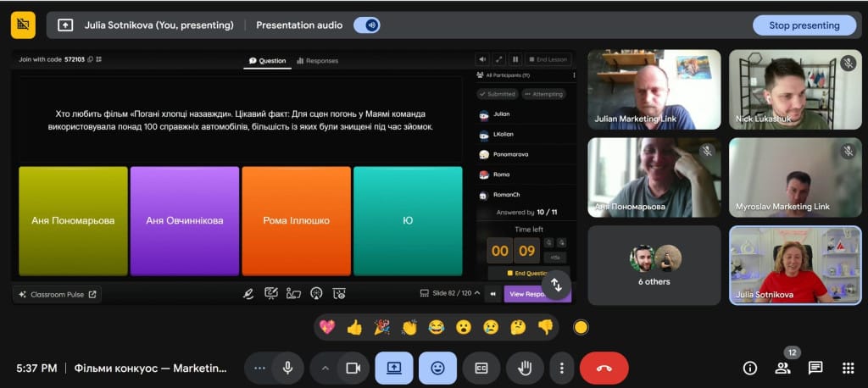868x388 pixels.
Task: Click the red leave call button
Action: pyautogui.click(x=604, y=368)
